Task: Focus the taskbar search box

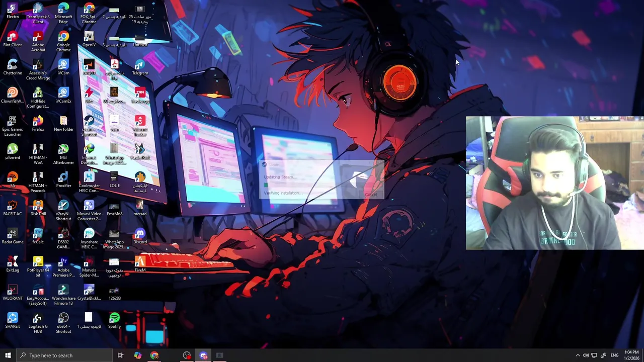Action: tap(64, 355)
